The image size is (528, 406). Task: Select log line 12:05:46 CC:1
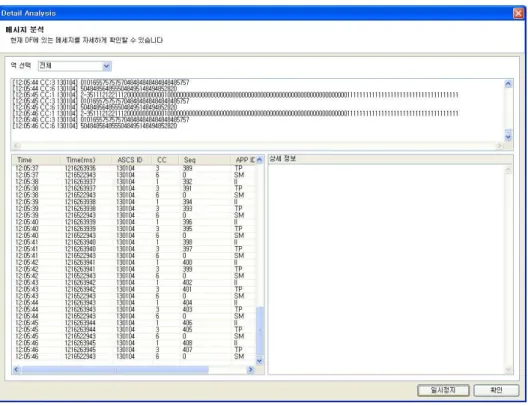point(236,113)
